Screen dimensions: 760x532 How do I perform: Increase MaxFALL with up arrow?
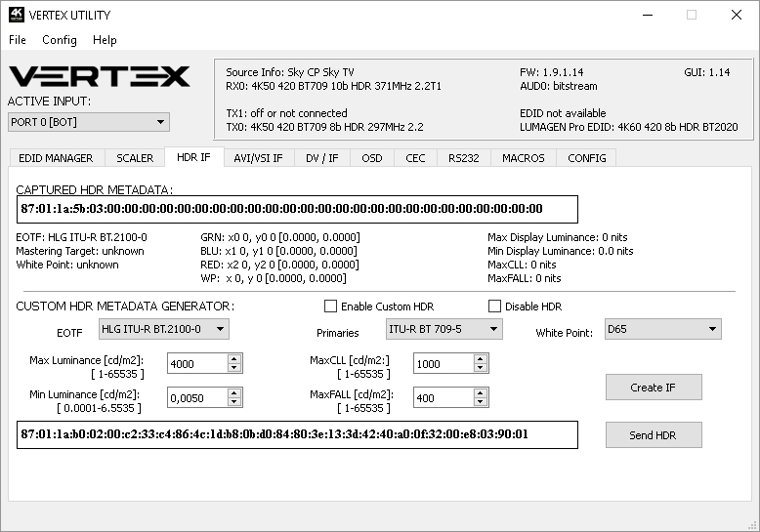(x=481, y=393)
